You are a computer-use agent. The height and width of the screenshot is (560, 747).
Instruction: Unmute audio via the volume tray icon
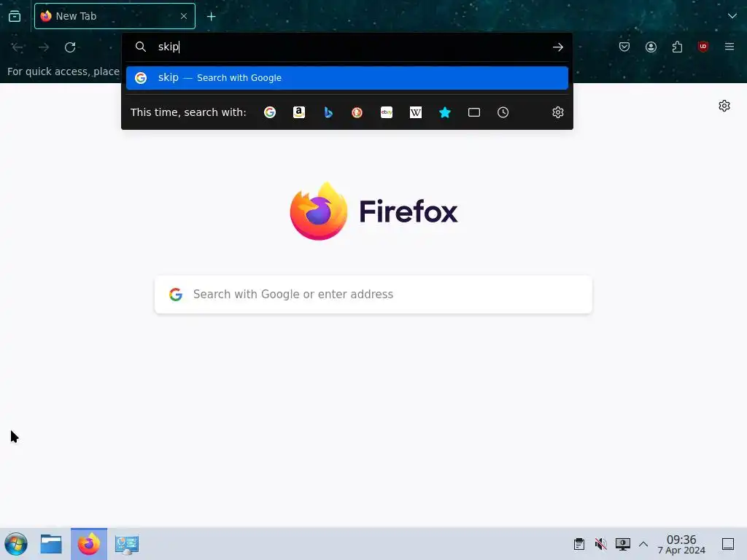pyautogui.click(x=601, y=544)
